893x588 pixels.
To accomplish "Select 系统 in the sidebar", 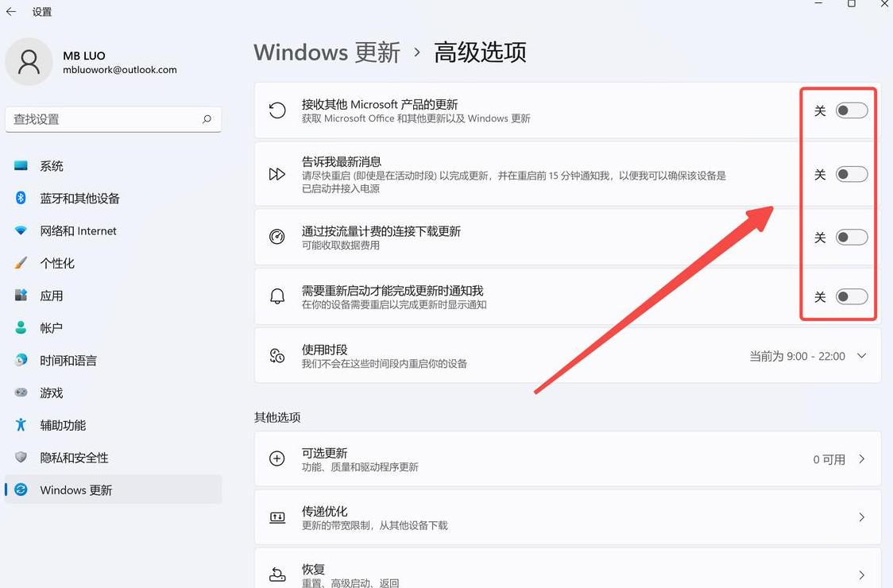I will pos(114,166).
